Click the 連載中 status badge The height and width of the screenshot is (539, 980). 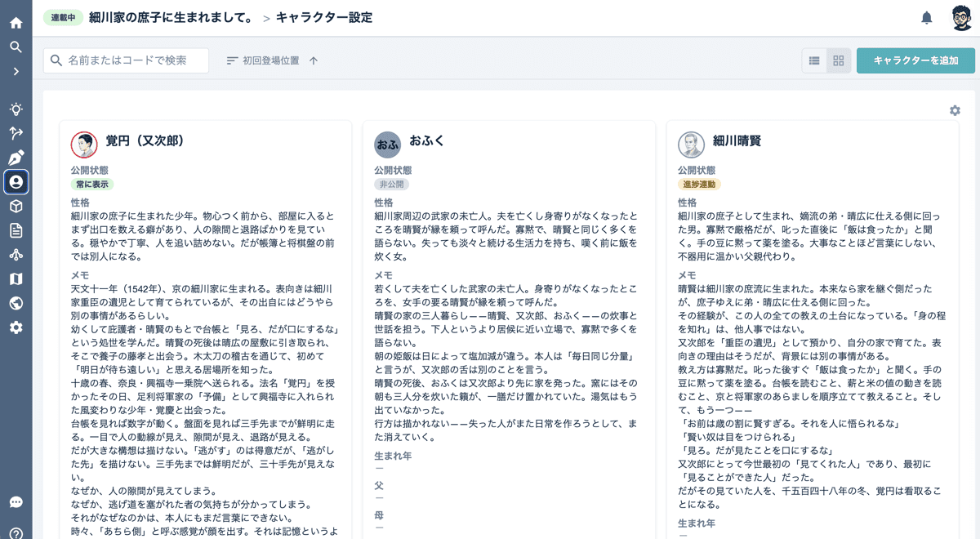[x=63, y=18]
